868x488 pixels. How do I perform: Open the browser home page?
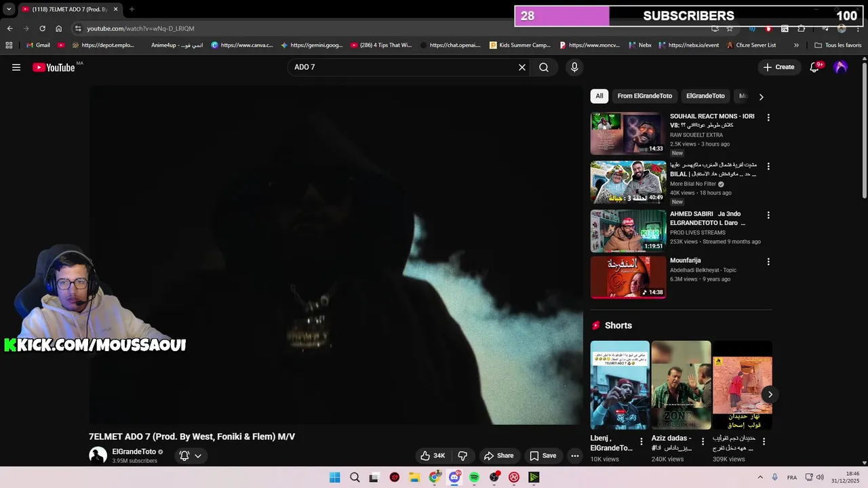pyautogui.click(x=58, y=28)
